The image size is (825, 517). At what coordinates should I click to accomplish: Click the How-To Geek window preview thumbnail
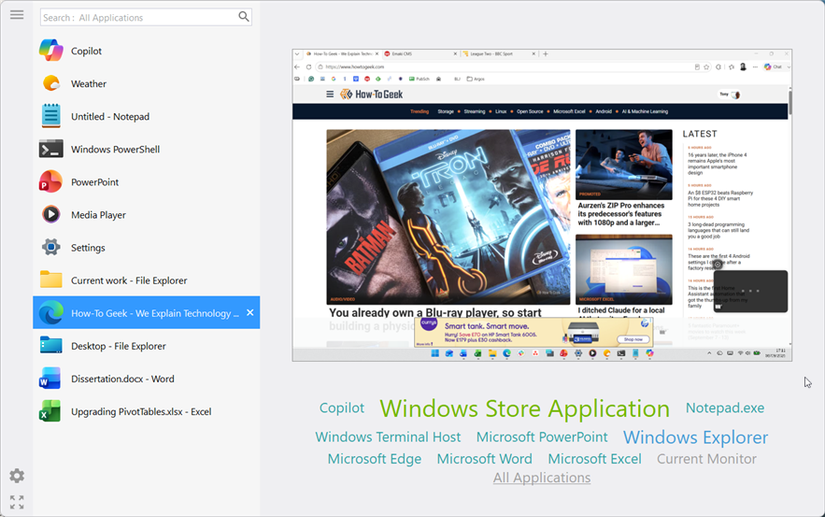[x=542, y=205]
